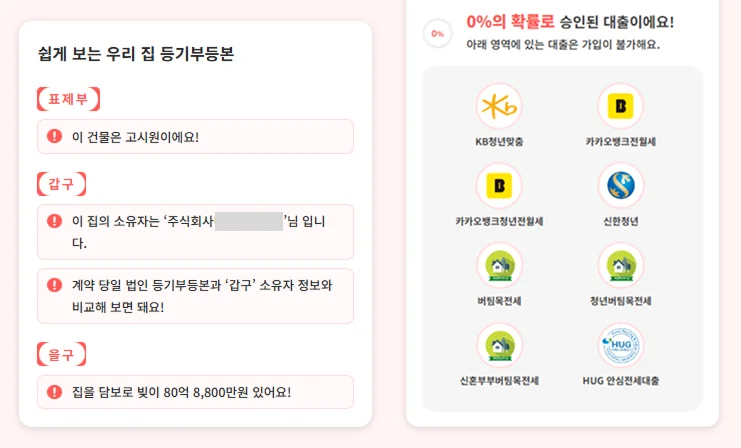Click the alert icon next to 소유자 notice
The height and width of the screenshot is (448, 741).
click(54, 220)
